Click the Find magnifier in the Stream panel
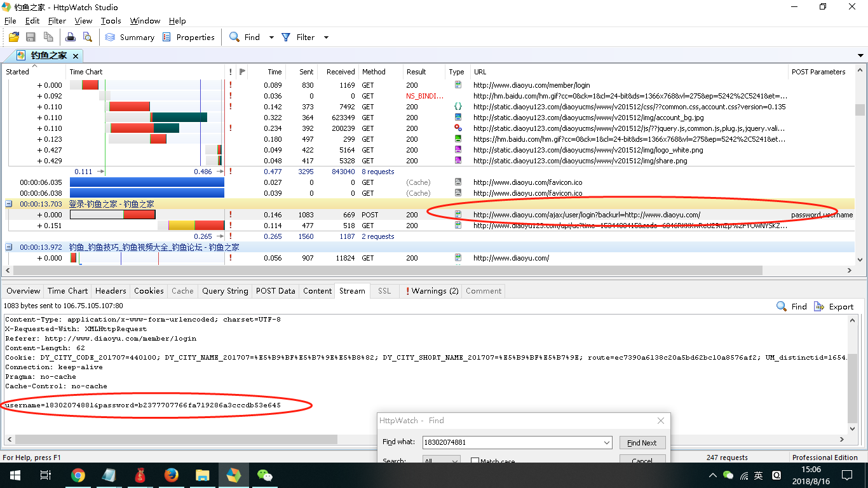Viewport: 868px width, 488px height. coord(782,306)
